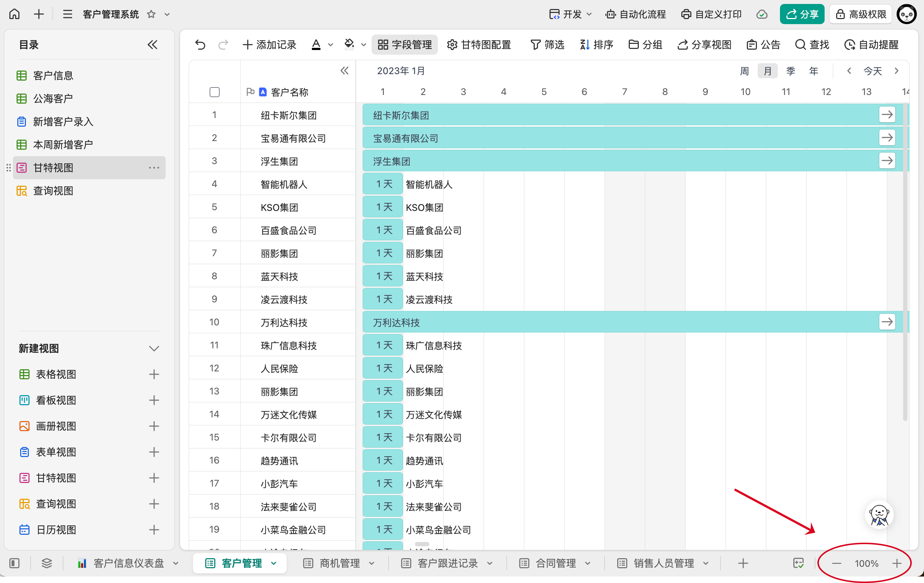Switch to the 商机管理 tab
924x583 pixels.
pyautogui.click(x=339, y=563)
